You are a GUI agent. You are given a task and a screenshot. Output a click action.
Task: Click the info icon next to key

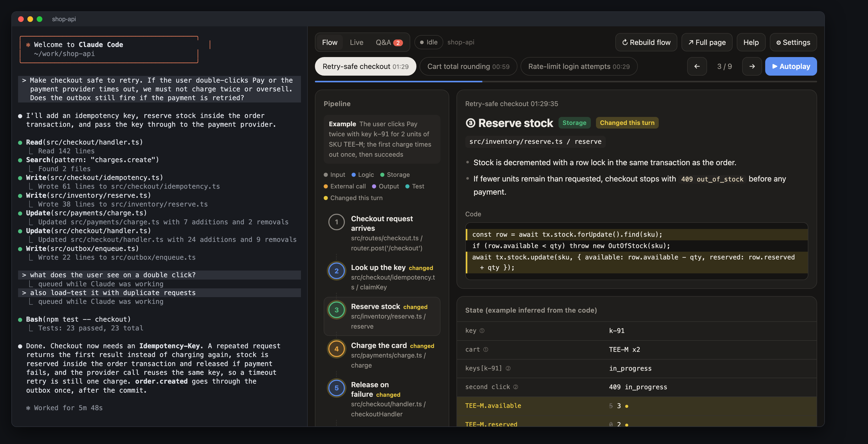click(482, 331)
